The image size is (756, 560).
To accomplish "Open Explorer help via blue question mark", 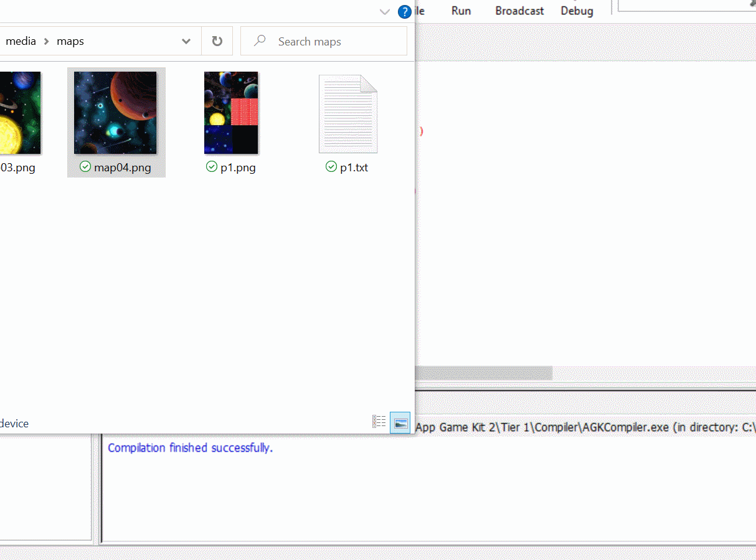I will (404, 11).
